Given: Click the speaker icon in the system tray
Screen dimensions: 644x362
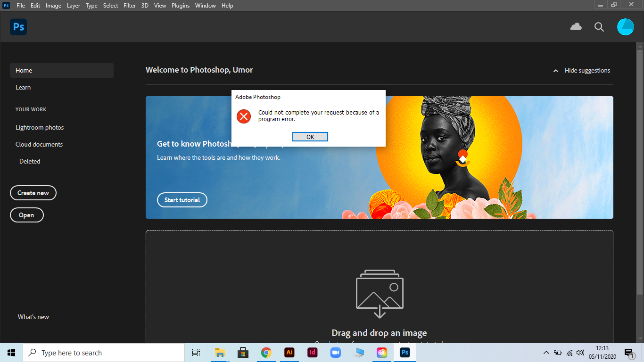Looking at the screenshot, I should [581, 352].
